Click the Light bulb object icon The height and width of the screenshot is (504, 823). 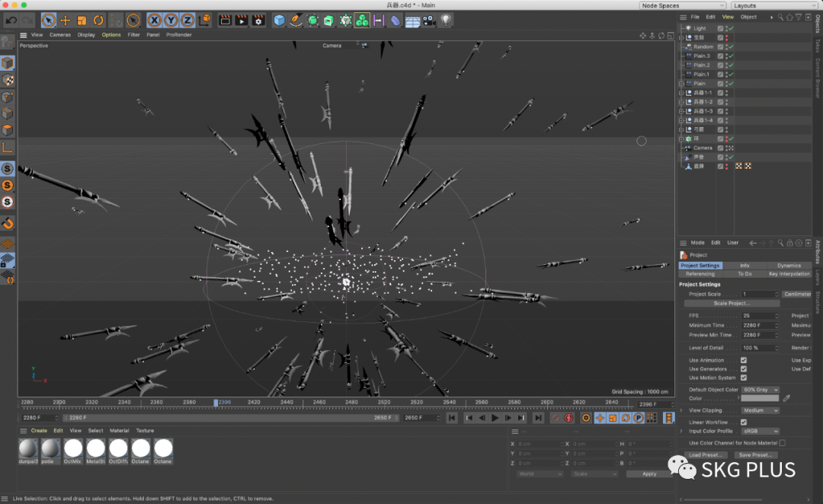446,21
